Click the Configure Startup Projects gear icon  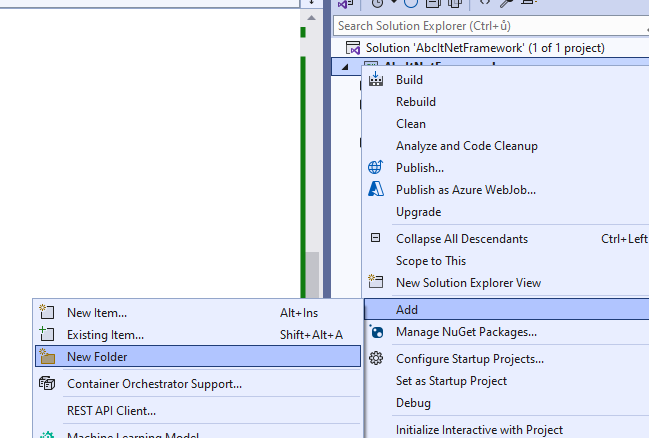point(376,359)
